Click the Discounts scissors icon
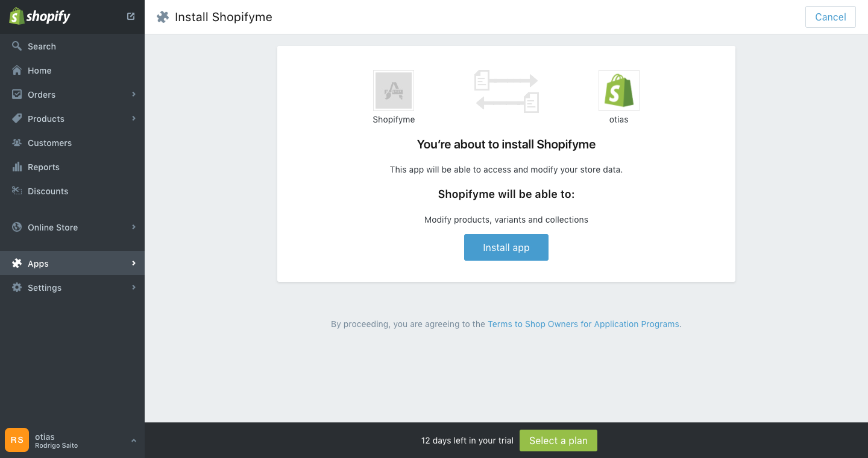This screenshot has width=868, height=458. coord(17,191)
